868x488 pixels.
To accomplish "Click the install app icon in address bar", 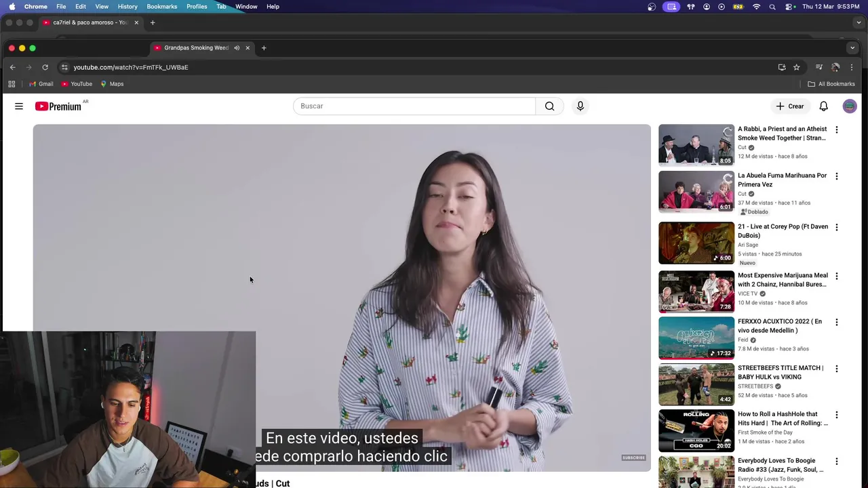I will pyautogui.click(x=782, y=67).
